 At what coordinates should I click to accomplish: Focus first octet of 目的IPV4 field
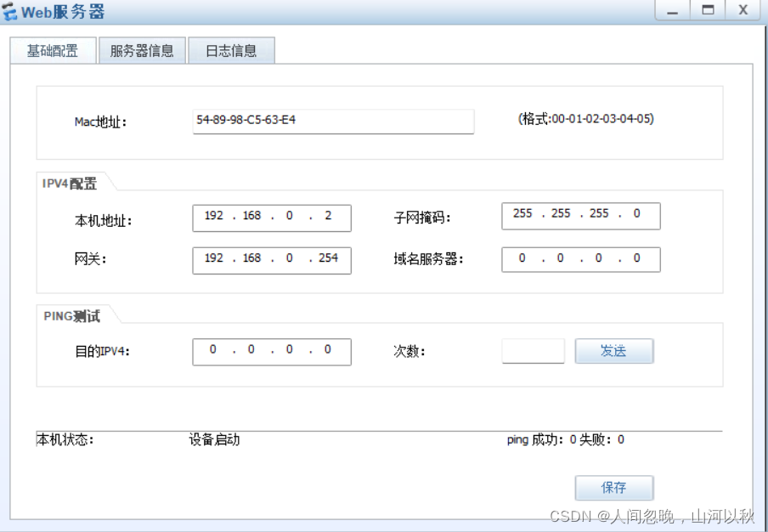213,350
